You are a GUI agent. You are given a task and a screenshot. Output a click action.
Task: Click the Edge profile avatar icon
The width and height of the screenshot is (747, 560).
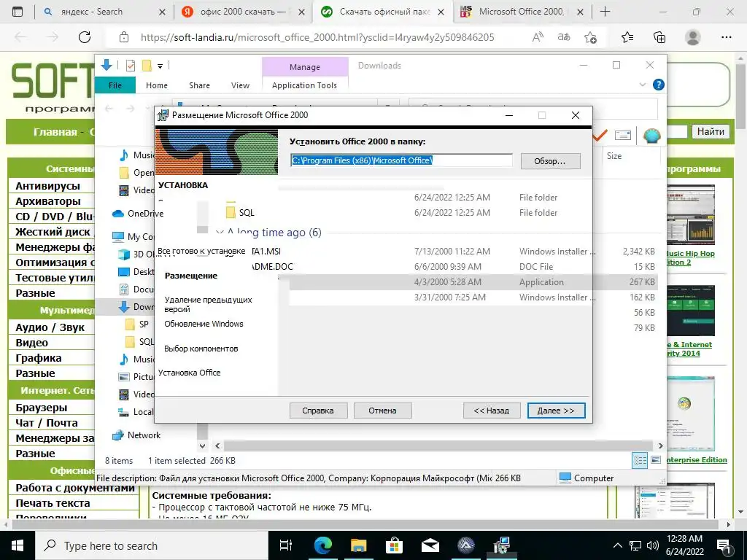(x=692, y=37)
